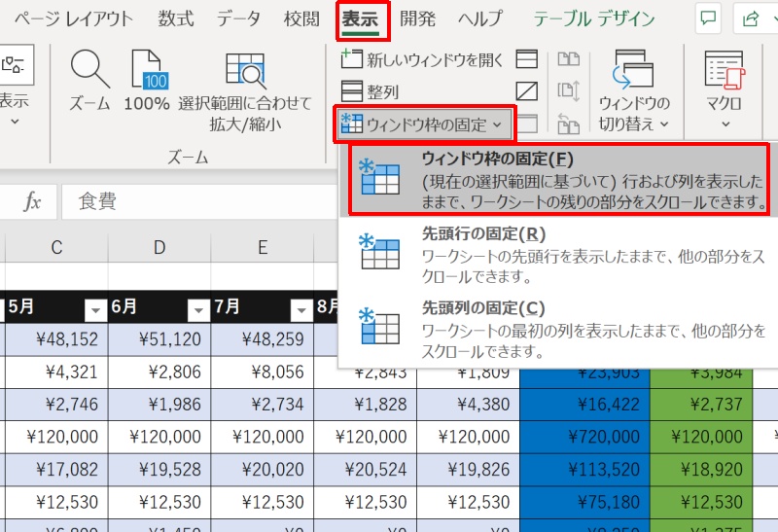Select cell ¥4,321
Viewport: 778px width, 532px height.
[x=56, y=372]
